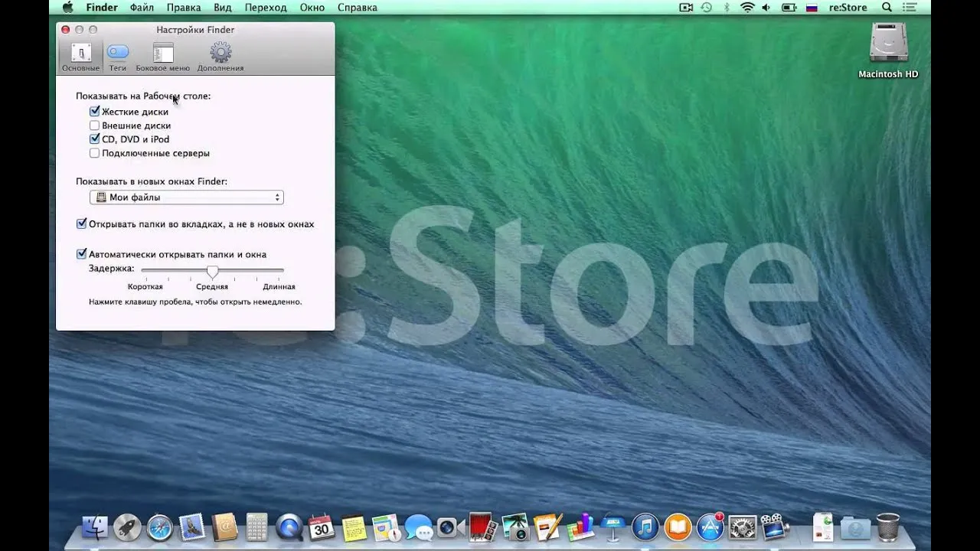Select the Macintosh HD desktop icon
The image size is (980, 551).
pos(888,51)
